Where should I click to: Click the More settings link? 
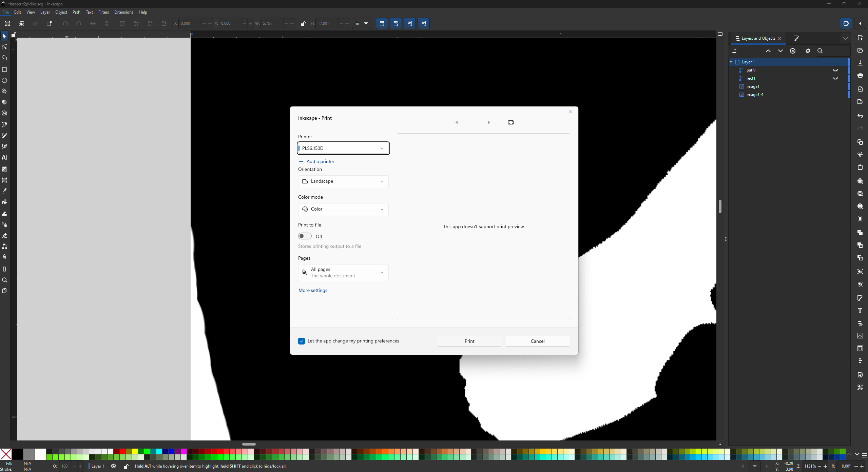coord(313,290)
